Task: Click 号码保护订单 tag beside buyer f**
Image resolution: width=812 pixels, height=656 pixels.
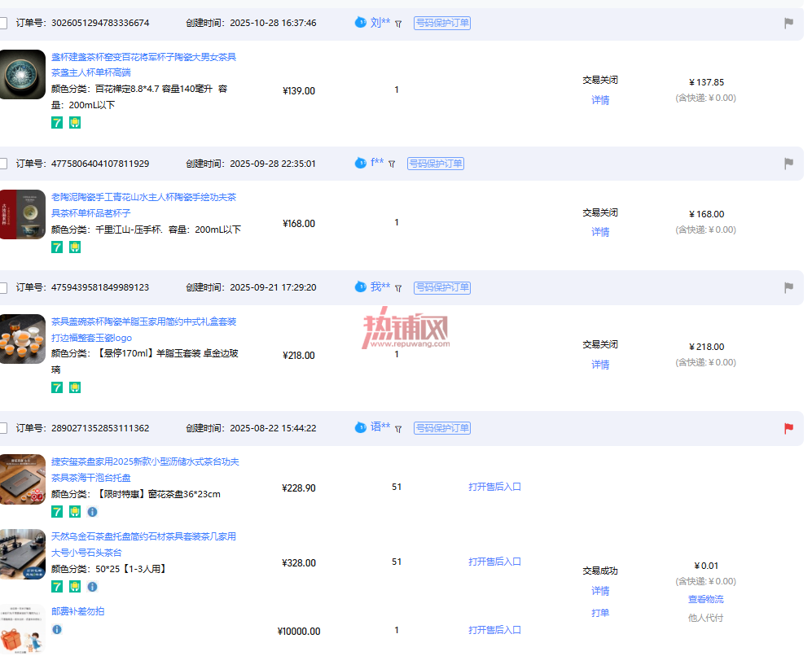Action: 436,164
